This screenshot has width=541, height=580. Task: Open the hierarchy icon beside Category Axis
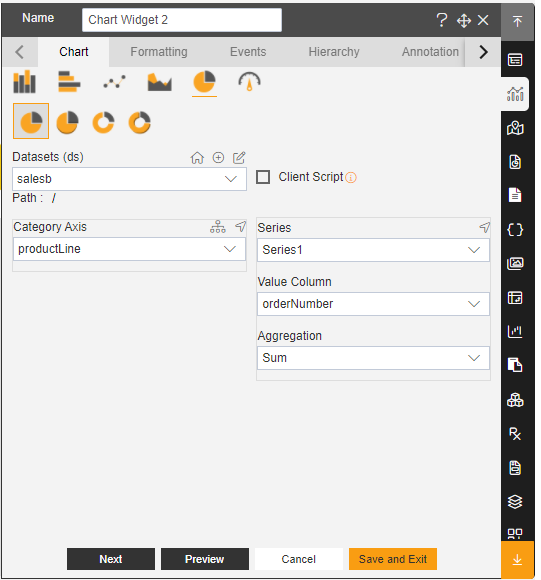point(218,227)
